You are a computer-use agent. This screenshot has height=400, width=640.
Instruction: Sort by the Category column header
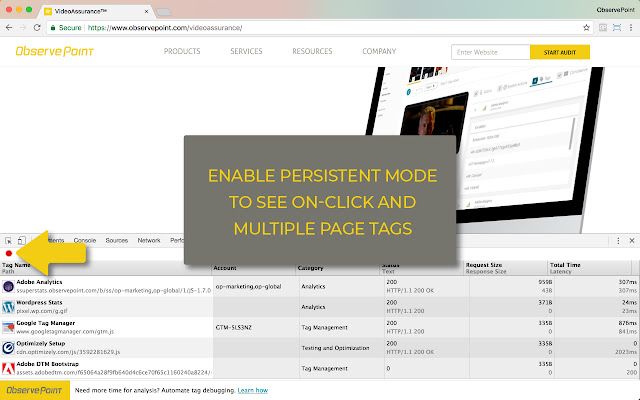click(x=311, y=268)
